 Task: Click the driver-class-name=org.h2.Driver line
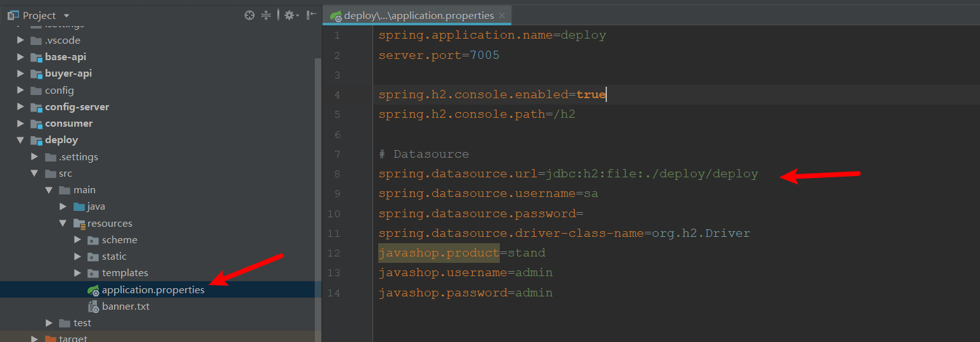point(564,233)
